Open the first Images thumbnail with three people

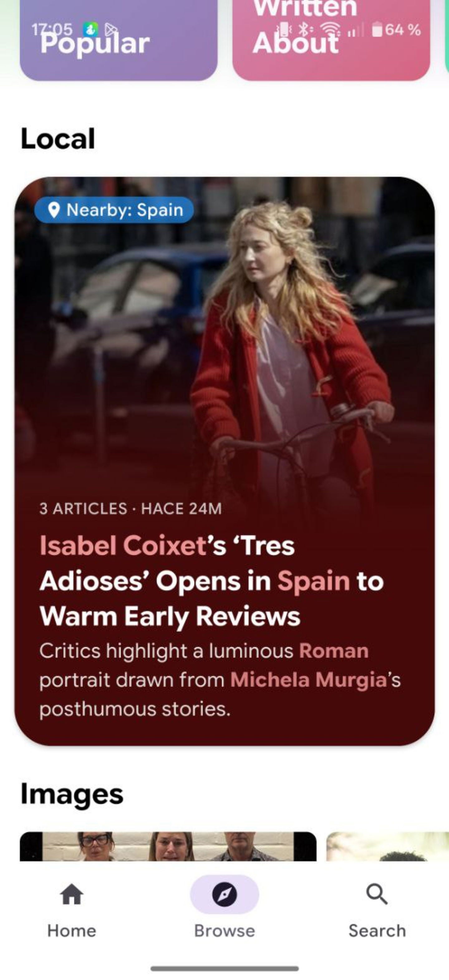pyautogui.click(x=168, y=846)
